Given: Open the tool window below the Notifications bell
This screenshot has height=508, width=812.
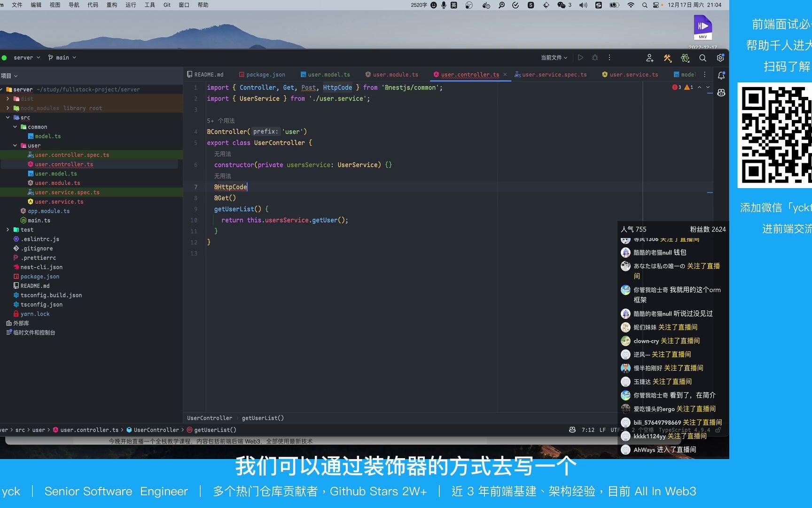Looking at the screenshot, I should [x=721, y=93].
